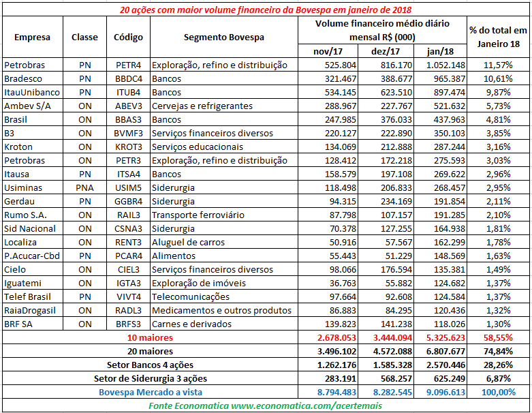Click the 10 maiores summary label
This screenshot has width=532, height=413.
[150, 337]
